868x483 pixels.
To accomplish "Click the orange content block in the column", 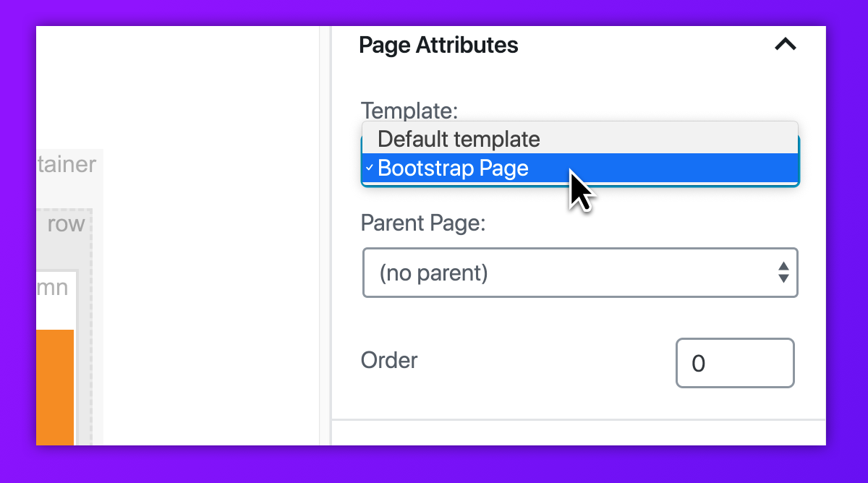I will pos(55,387).
